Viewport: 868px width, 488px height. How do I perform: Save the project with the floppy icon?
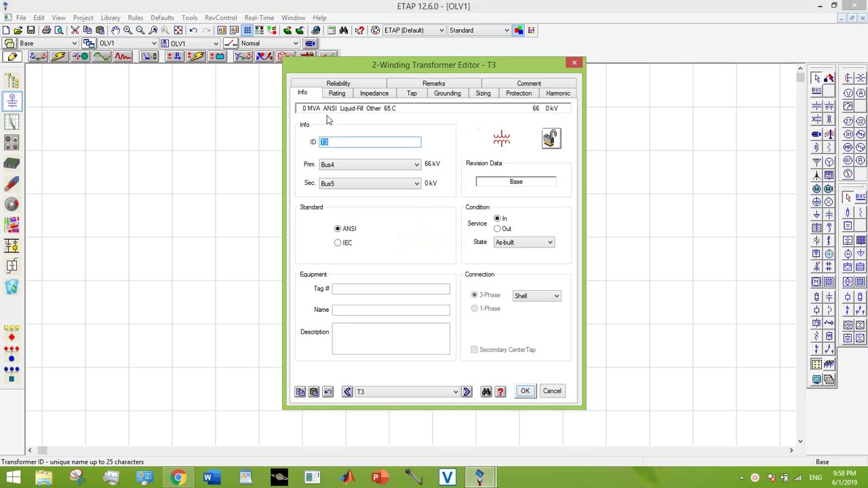31,30
